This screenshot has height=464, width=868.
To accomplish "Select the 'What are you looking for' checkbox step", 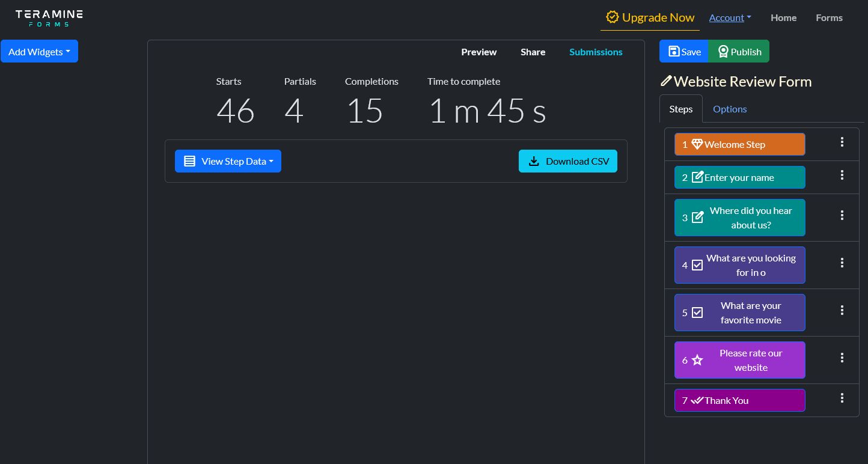I will pos(739,265).
